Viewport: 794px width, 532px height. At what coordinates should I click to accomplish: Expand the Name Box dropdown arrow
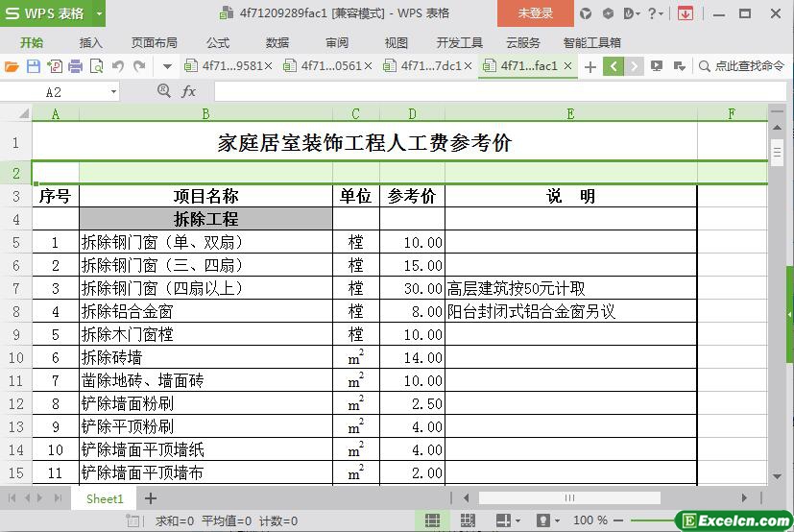114,92
